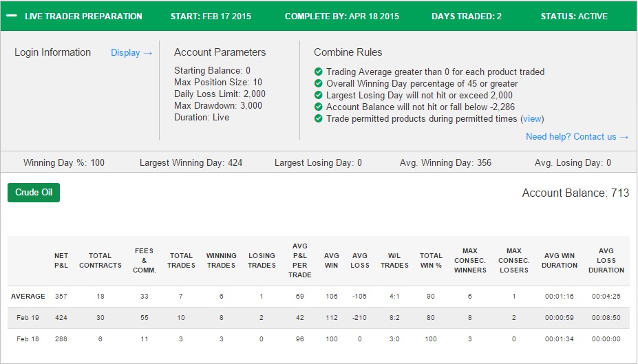Click Max Drawdown: 3,000 text
Screen dimensions: 638x364
click(x=218, y=106)
